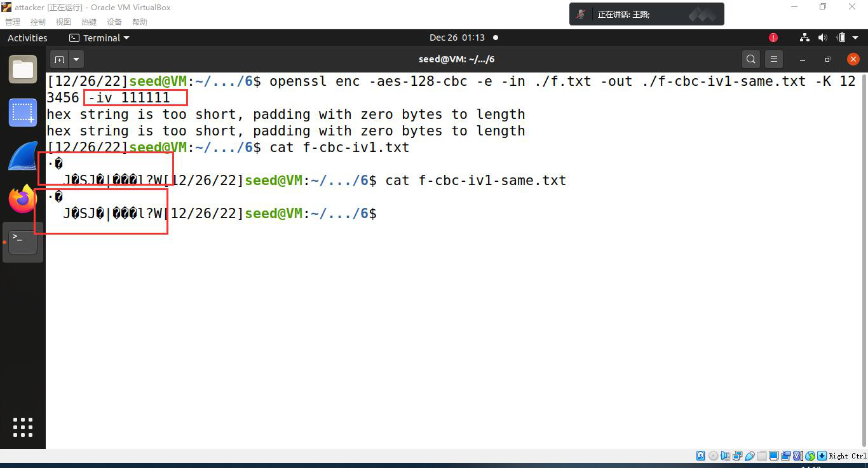Open VirtualBox 热键 menu
This screenshot has width=868, height=468.
coord(88,22)
